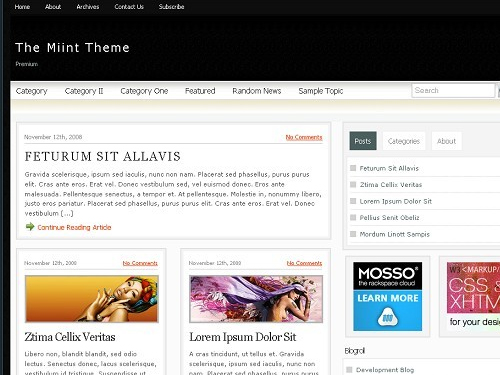500x375 pixels.
Task: Open Feturum Sit Allavis in sidebar posts list
Action: pyautogui.click(x=389, y=168)
